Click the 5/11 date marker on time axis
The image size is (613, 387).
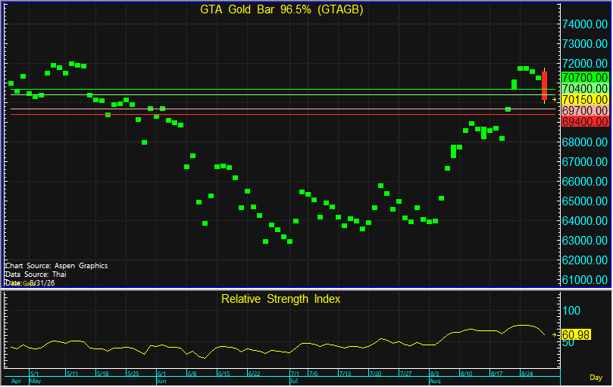click(72, 374)
